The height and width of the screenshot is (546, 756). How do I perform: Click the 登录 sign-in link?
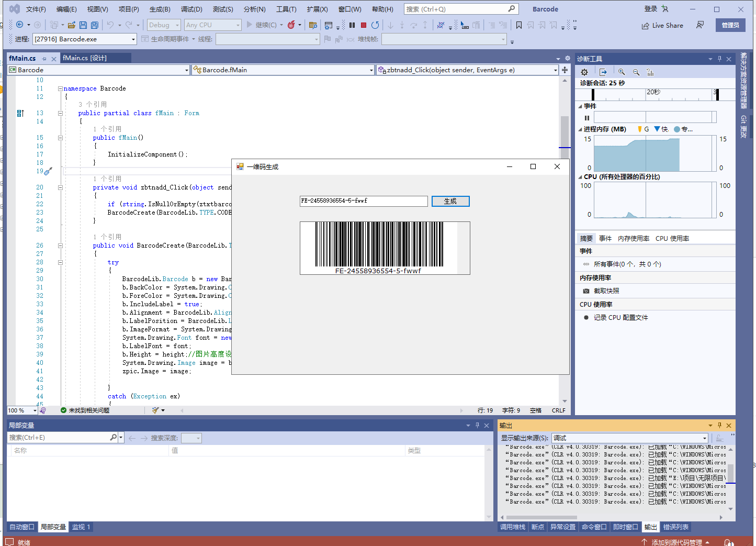coord(651,9)
